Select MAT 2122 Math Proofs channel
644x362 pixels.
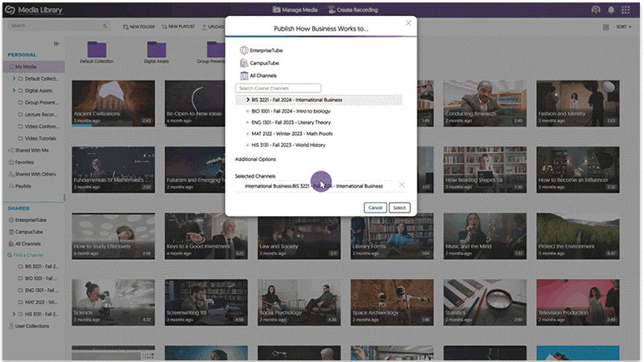tap(292, 134)
